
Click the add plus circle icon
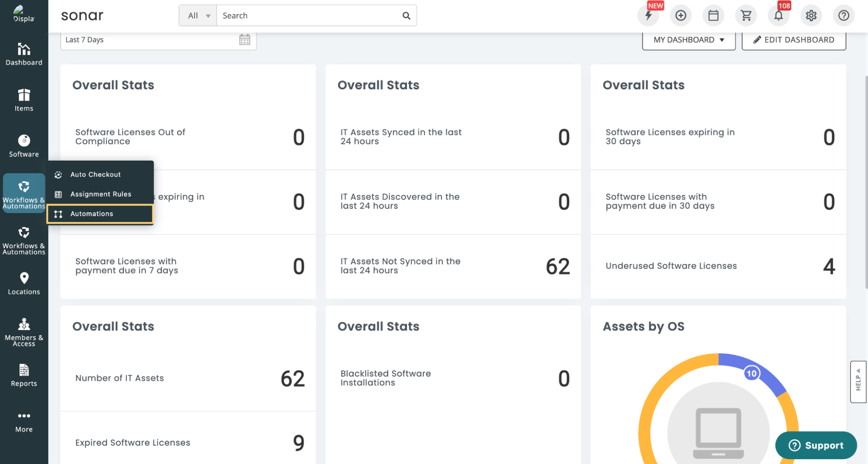pyautogui.click(x=680, y=16)
